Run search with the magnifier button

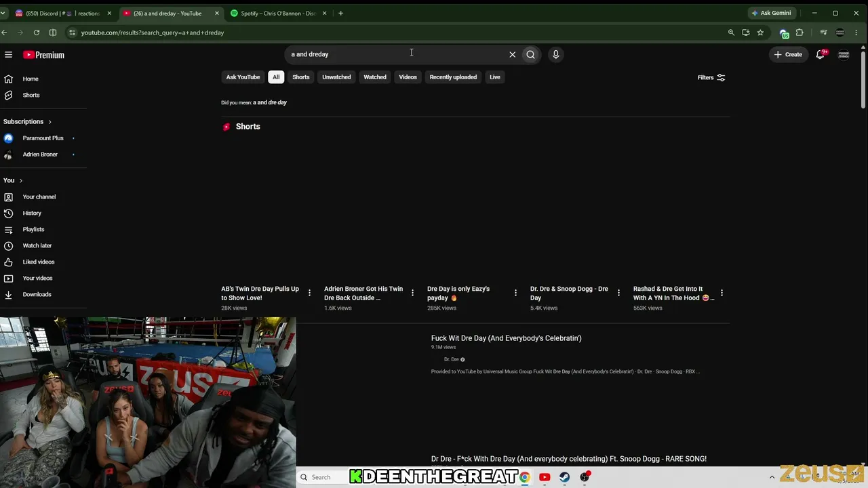[530, 54]
